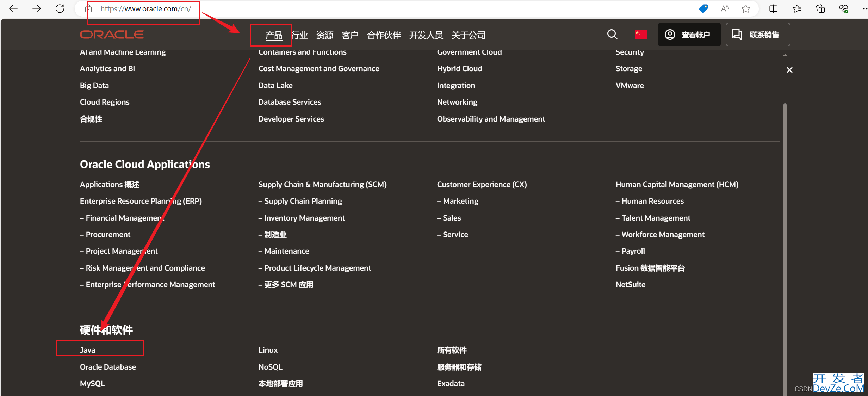Open the Integration link
The width and height of the screenshot is (868, 396).
pos(456,86)
